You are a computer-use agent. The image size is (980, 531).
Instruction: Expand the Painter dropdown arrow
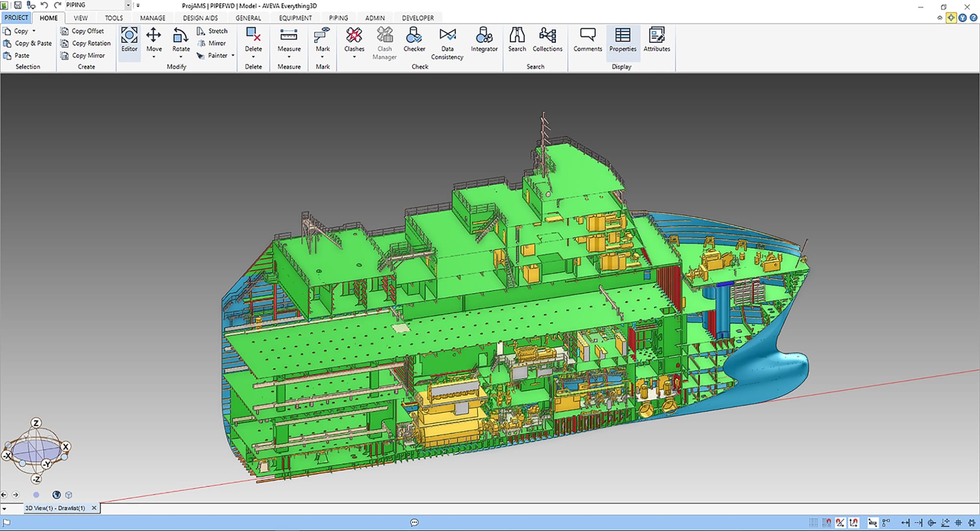233,56
